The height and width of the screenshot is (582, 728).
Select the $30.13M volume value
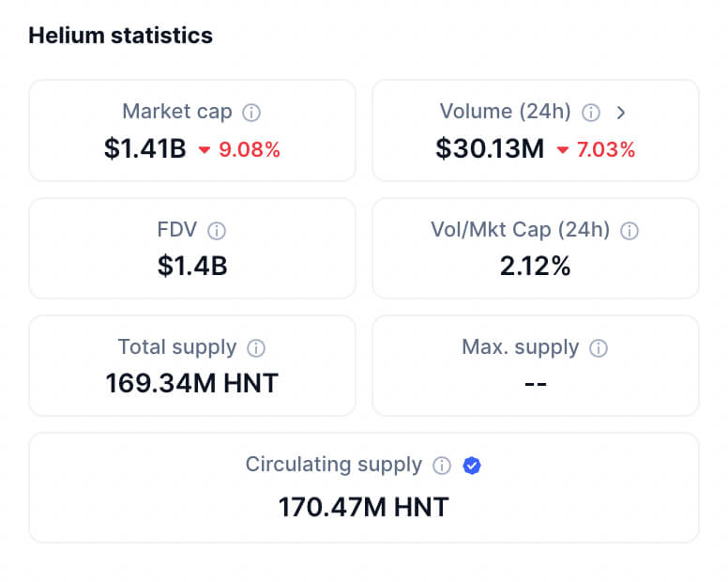pos(490,148)
